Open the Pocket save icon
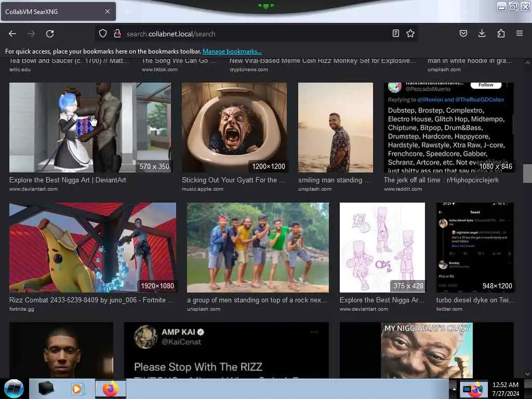This screenshot has width=532, height=399. tap(463, 33)
